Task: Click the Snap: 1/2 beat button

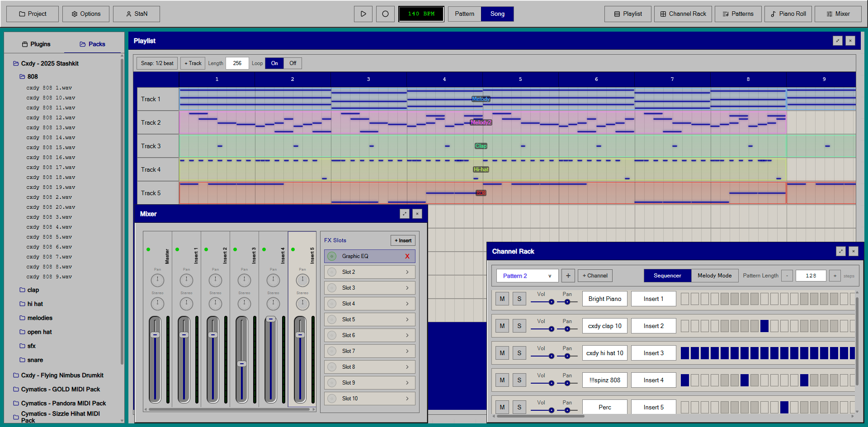Action: point(157,63)
